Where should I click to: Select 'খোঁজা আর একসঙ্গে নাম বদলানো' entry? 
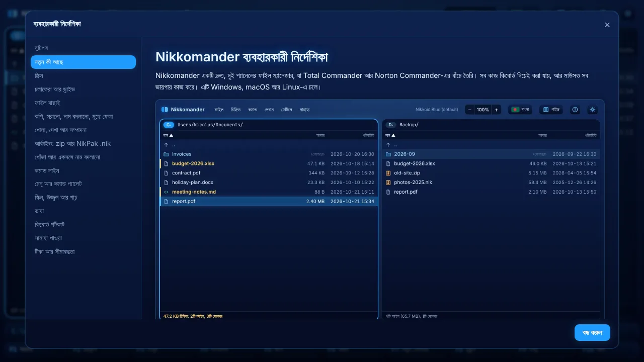tap(83, 157)
